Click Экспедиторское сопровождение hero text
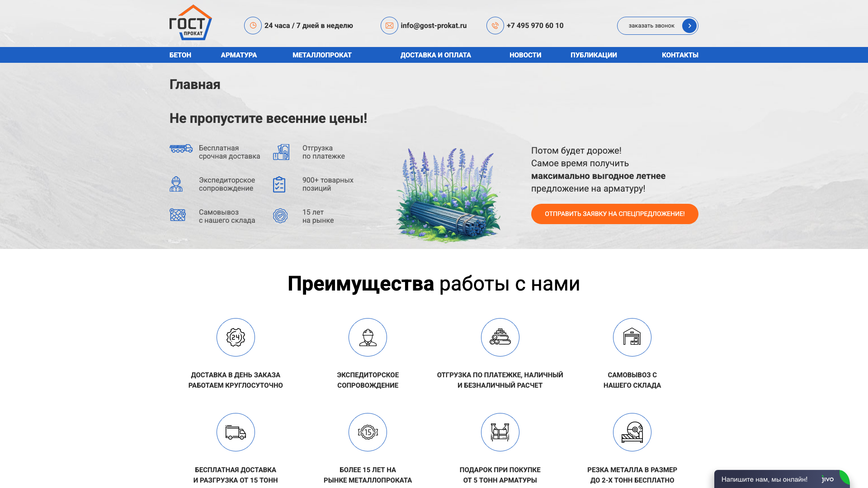This screenshot has height=488, width=868. (227, 184)
